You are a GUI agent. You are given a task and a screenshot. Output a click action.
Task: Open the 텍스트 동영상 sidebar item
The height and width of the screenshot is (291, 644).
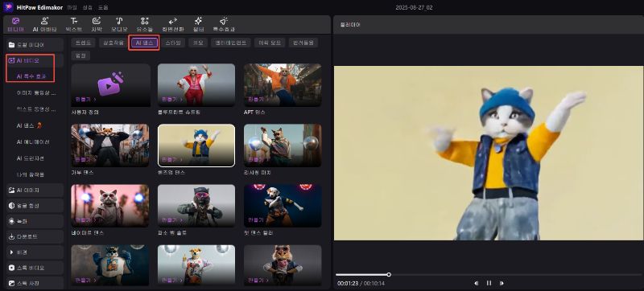pyautogui.click(x=35, y=109)
